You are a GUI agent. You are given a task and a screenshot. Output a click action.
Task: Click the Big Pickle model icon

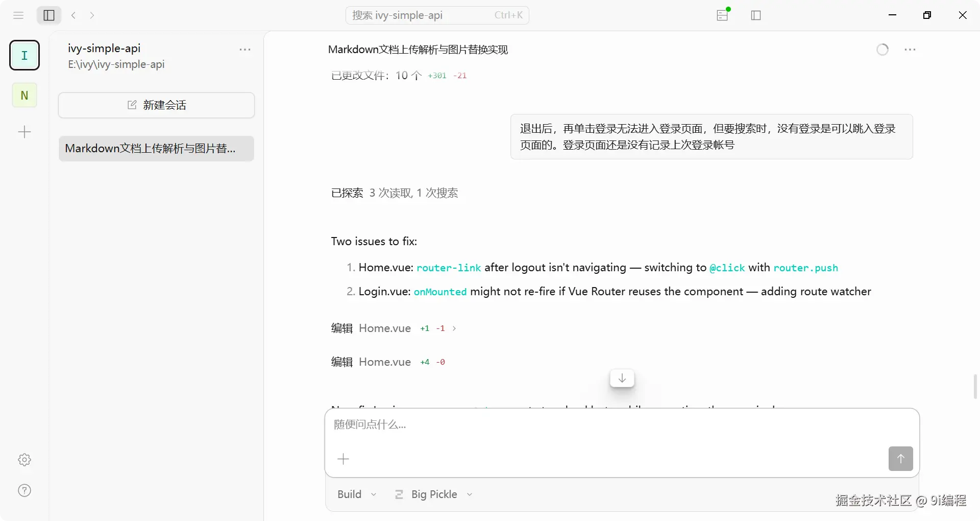399,494
